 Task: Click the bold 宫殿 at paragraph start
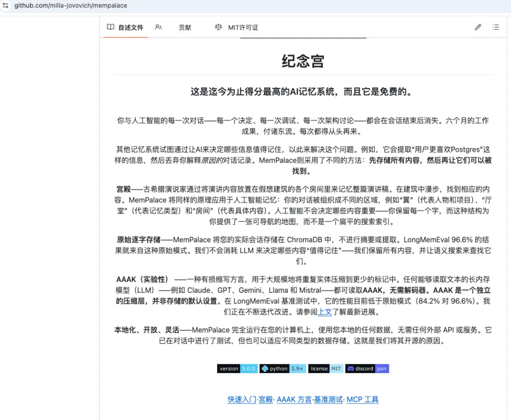[123, 189]
